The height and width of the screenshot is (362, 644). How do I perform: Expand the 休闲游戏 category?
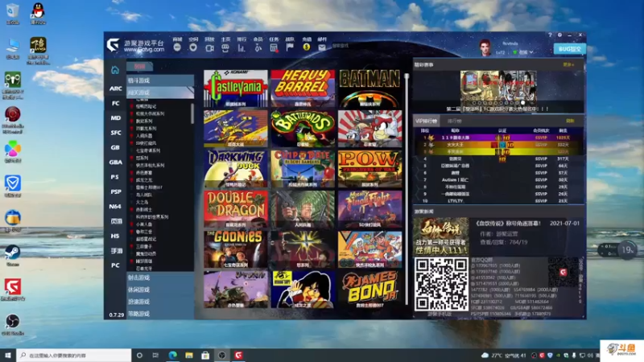tap(159, 290)
